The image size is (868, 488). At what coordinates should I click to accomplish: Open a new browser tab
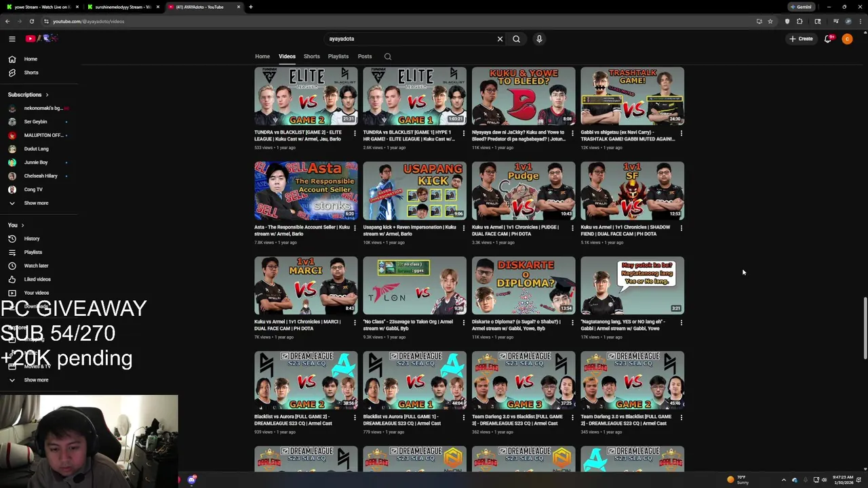coord(250,7)
